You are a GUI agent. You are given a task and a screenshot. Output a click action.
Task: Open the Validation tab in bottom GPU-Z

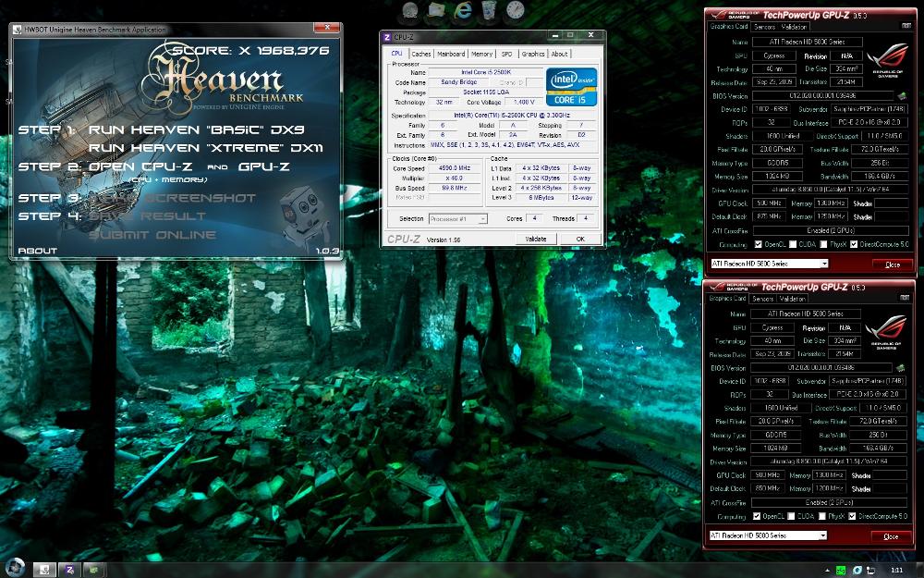[792, 299]
